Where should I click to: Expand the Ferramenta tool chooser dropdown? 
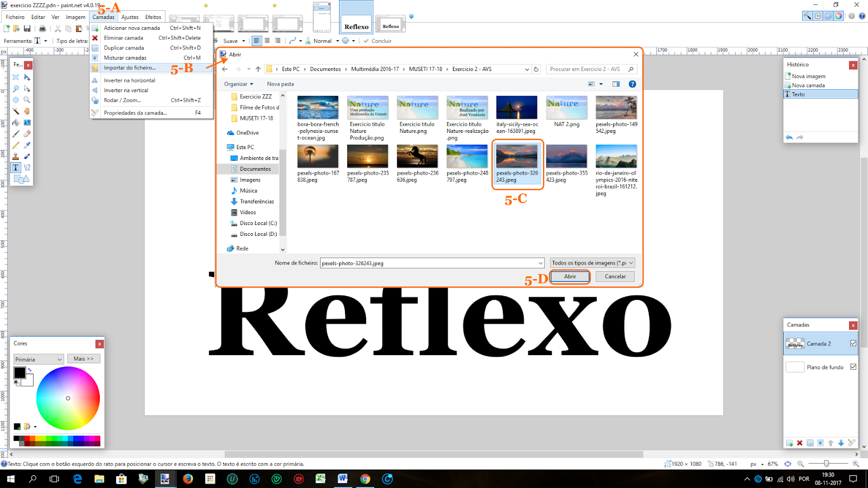point(46,41)
